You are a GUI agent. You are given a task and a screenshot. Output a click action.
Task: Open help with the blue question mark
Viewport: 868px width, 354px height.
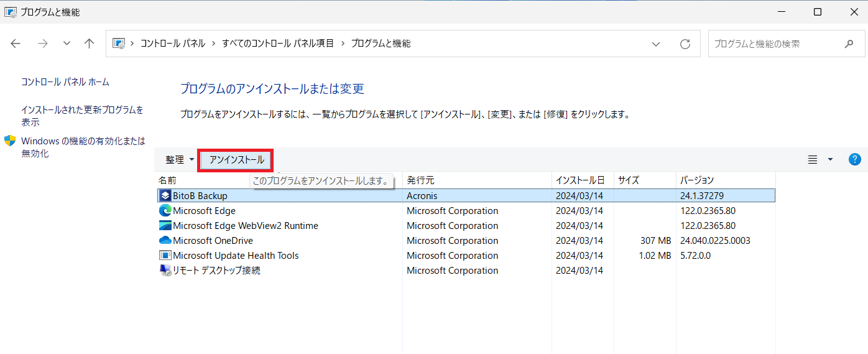click(x=855, y=159)
